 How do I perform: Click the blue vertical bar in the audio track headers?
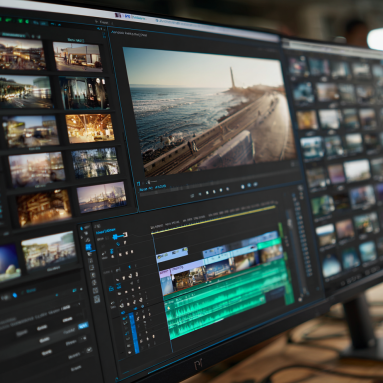pyautogui.click(x=134, y=332)
